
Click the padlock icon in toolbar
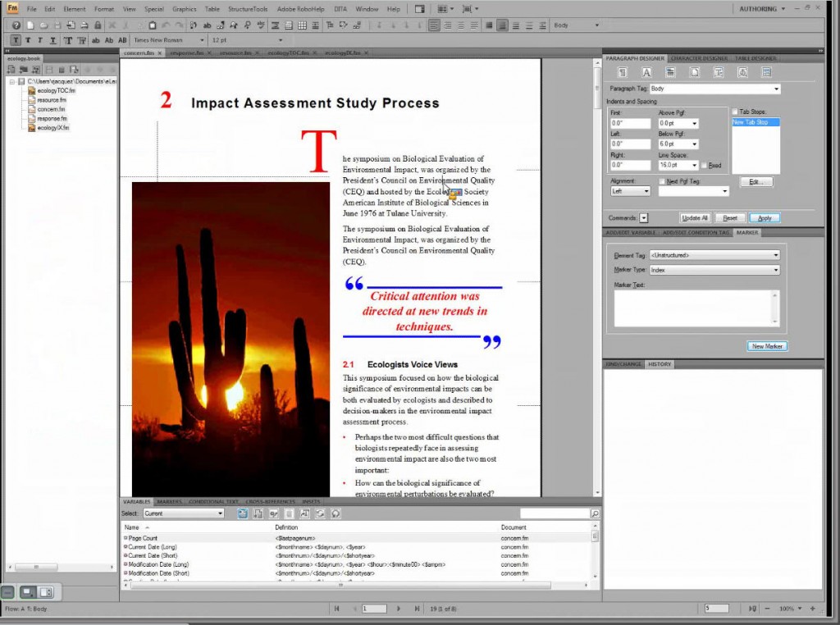[x=98, y=25]
